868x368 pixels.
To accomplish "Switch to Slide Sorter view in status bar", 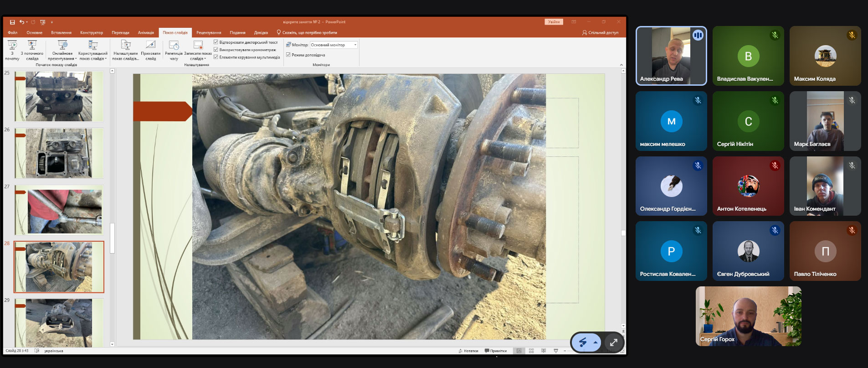I will 531,351.
